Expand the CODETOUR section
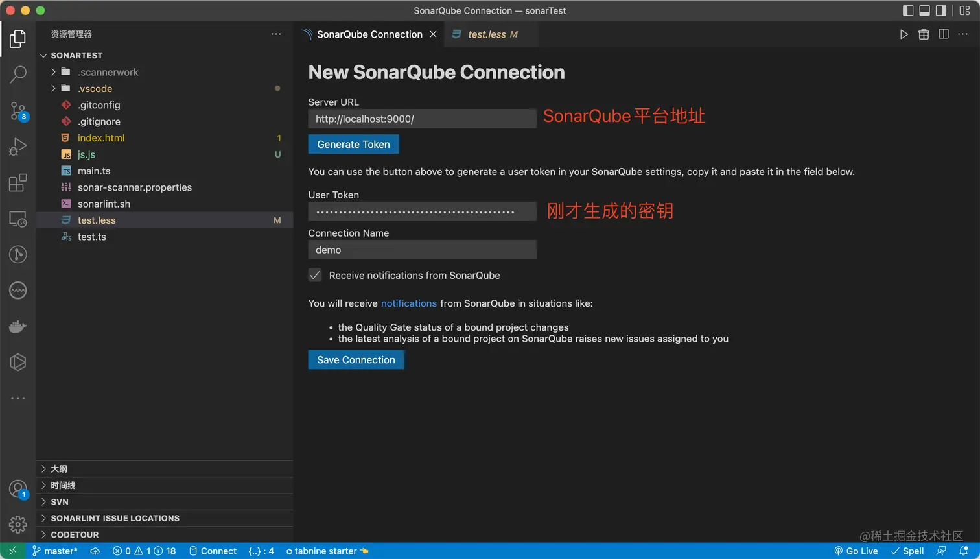The width and height of the screenshot is (980, 559). (x=165, y=535)
